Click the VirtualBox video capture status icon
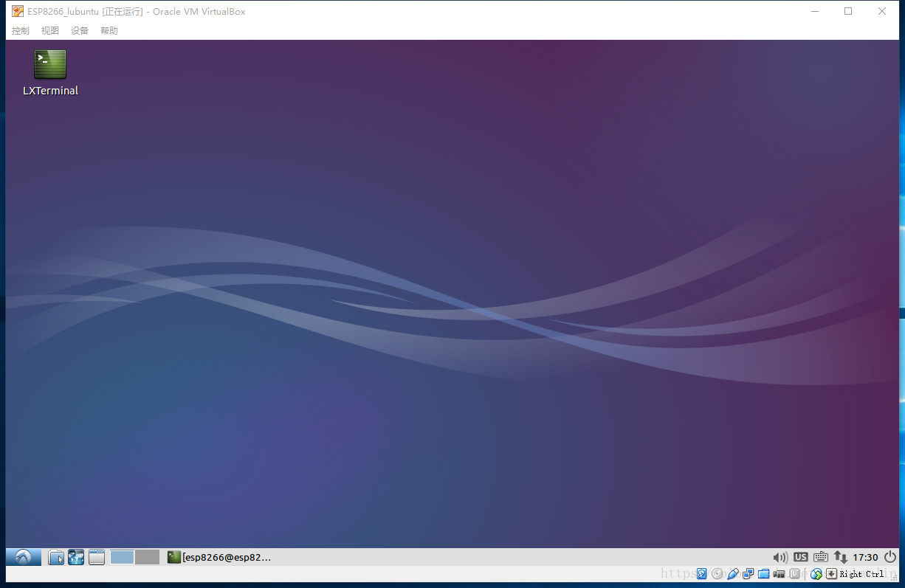The image size is (905, 588). tap(779, 573)
